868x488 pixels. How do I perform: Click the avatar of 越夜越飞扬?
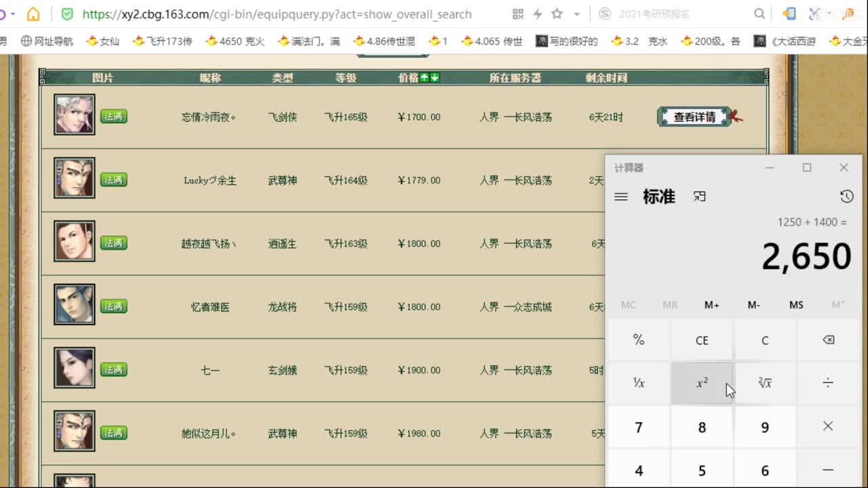click(75, 241)
